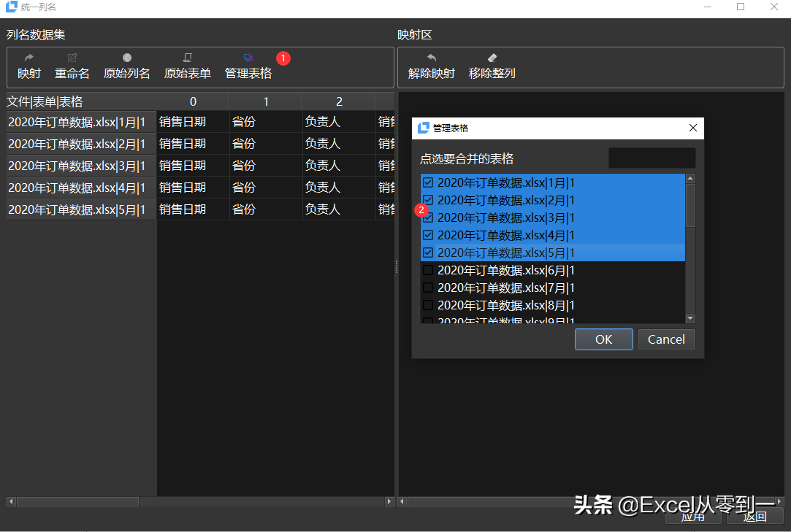The image size is (791, 532).
Task: Click the 原始列名 original column names icon
Action: [127, 58]
